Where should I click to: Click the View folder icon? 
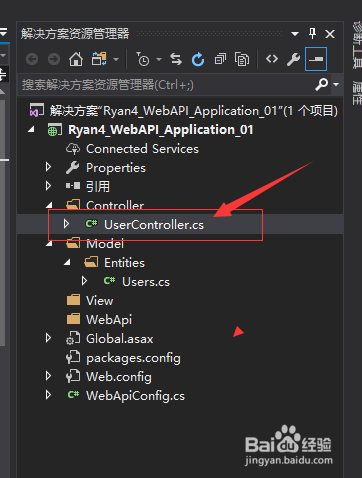(73, 300)
